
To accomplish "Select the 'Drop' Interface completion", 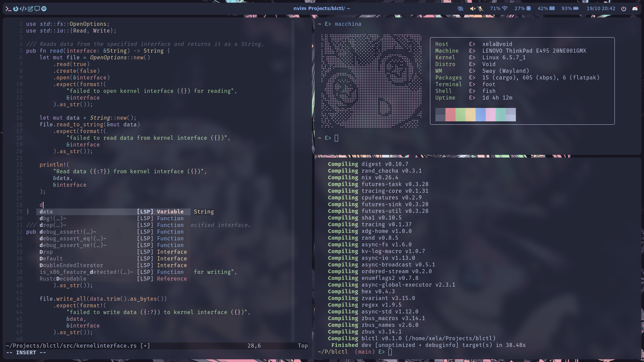I will point(113,252).
